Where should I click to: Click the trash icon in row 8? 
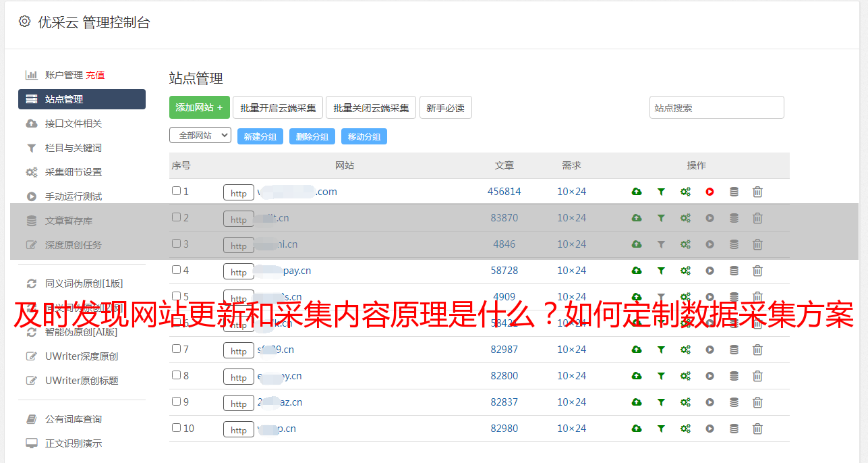pyautogui.click(x=757, y=376)
